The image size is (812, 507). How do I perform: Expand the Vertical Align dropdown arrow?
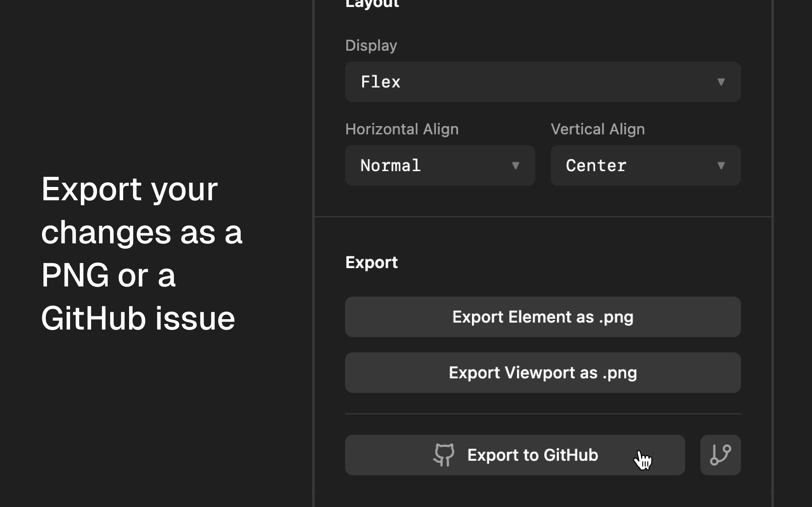click(x=721, y=166)
